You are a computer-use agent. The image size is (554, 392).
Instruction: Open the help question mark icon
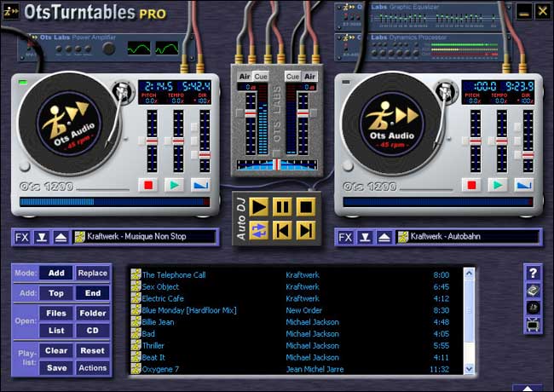click(x=534, y=273)
